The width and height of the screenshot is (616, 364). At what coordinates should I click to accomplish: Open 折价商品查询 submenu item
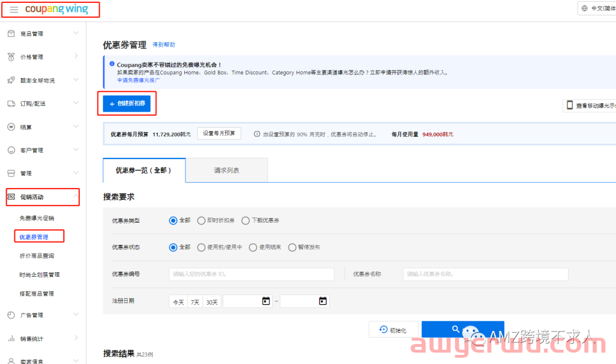click(37, 256)
